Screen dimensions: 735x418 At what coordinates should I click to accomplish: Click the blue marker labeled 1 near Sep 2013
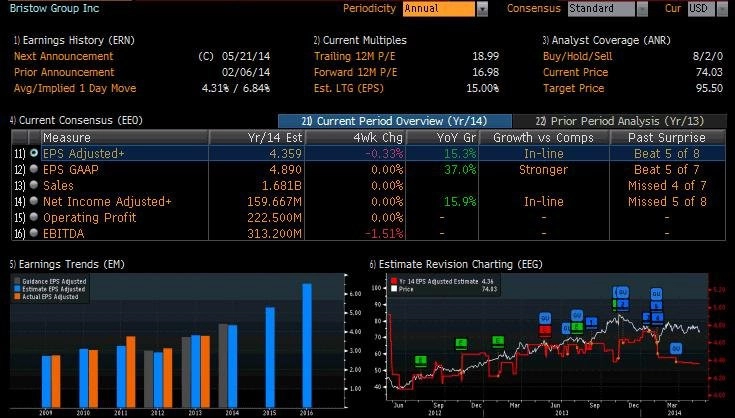click(592, 321)
